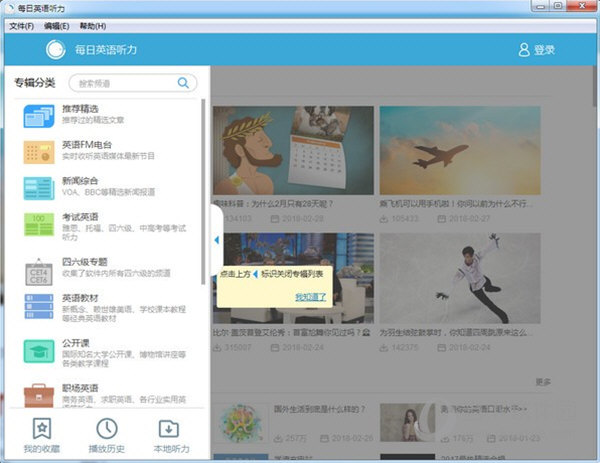The height and width of the screenshot is (463, 600).
Task: Open the 考试英语 exam category icon
Action: [x=37, y=223]
